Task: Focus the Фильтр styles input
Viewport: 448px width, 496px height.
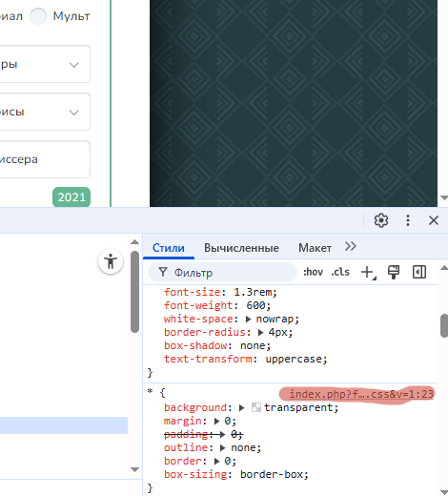Action: (222, 272)
